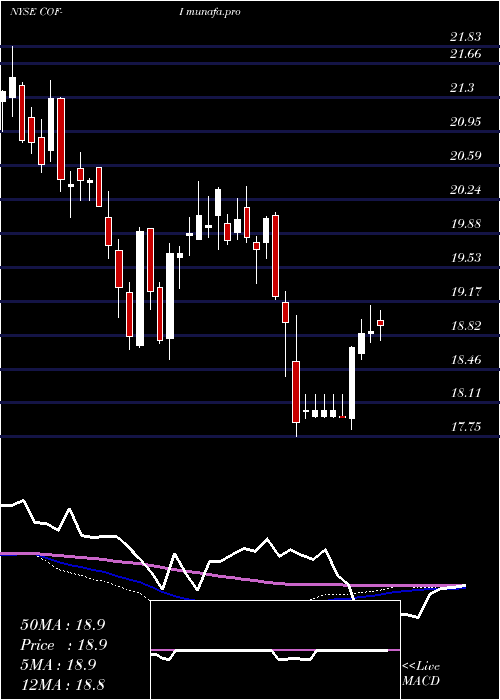Select the 19.53 price axis label
This screenshot has width=500, height=700.
(465, 258)
